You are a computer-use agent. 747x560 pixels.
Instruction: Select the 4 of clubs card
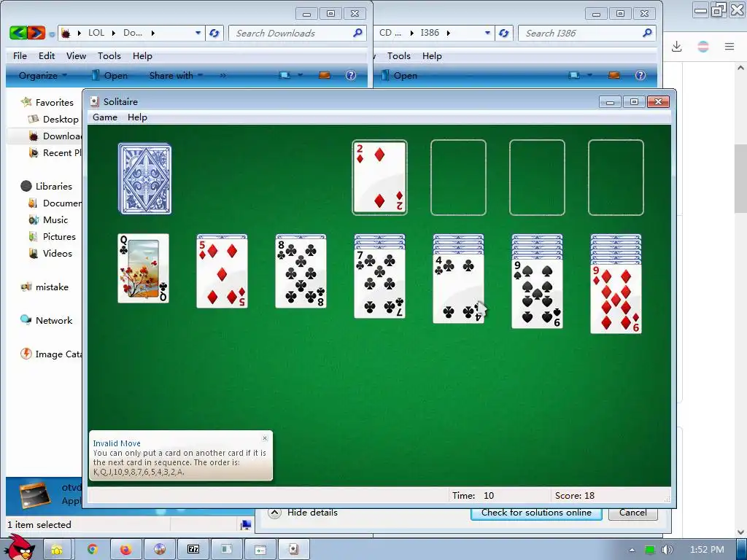[x=458, y=289]
